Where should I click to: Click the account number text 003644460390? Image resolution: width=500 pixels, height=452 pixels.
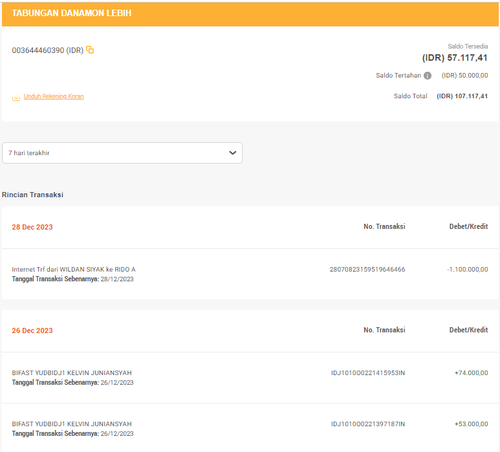[47, 50]
